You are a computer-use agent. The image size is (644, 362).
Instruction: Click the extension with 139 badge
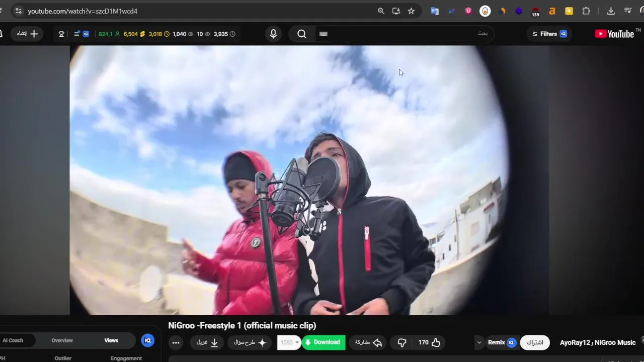click(x=535, y=12)
